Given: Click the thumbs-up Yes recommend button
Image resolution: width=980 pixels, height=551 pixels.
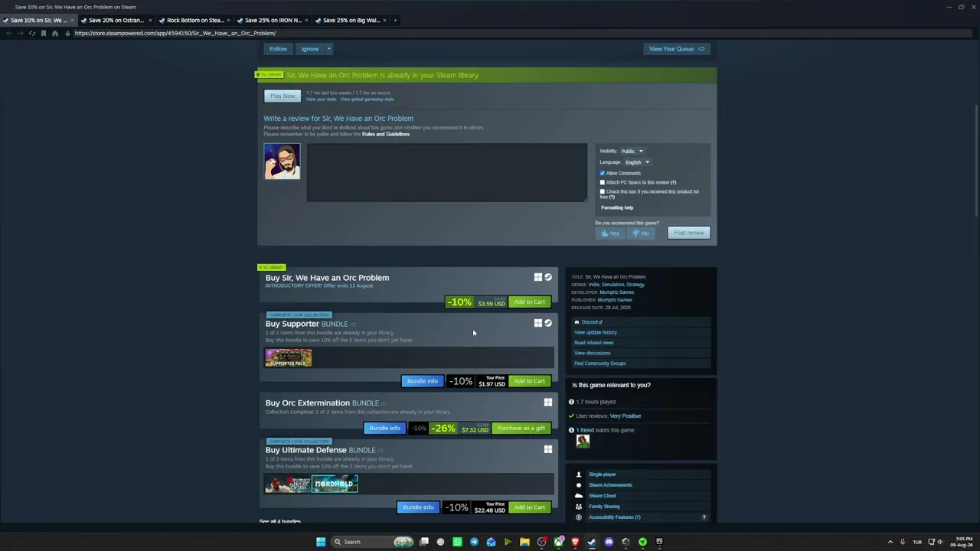Looking at the screenshot, I should [610, 233].
